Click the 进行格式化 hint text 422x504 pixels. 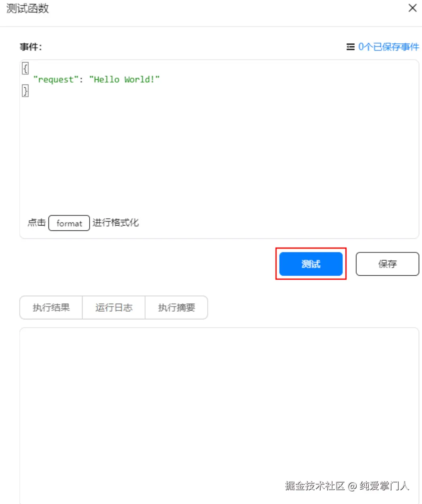116,222
